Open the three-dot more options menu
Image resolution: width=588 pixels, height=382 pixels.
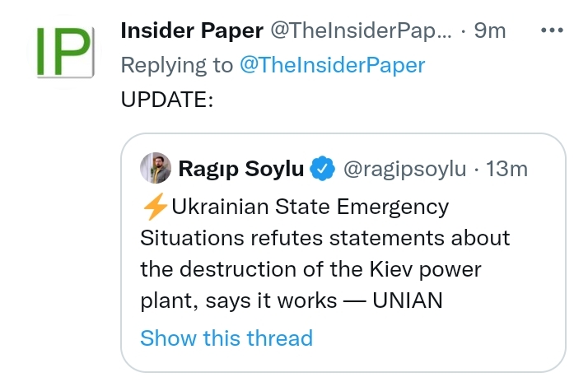click(550, 31)
